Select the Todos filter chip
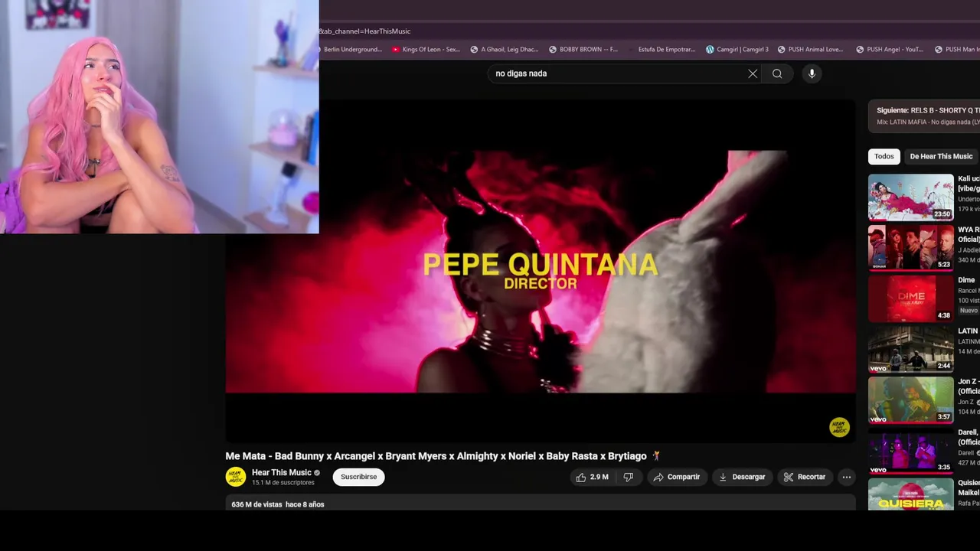The width and height of the screenshot is (980, 551). click(884, 156)
